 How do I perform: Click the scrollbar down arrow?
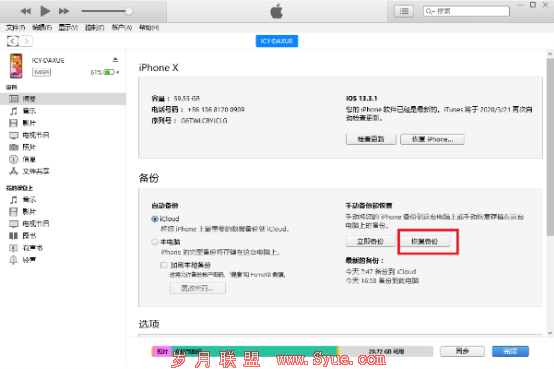click(x=550, y=333)
